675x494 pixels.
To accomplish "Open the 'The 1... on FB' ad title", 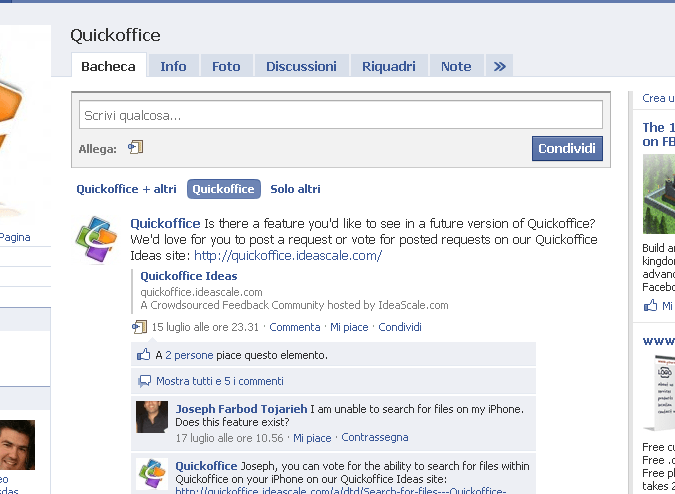I will pos(659,134).
